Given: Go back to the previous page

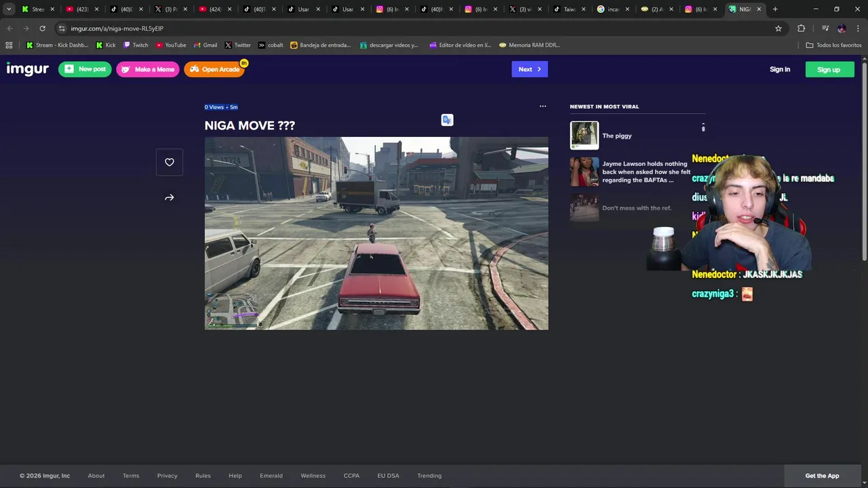Looking at the screenshot, I should pos(9,28).
